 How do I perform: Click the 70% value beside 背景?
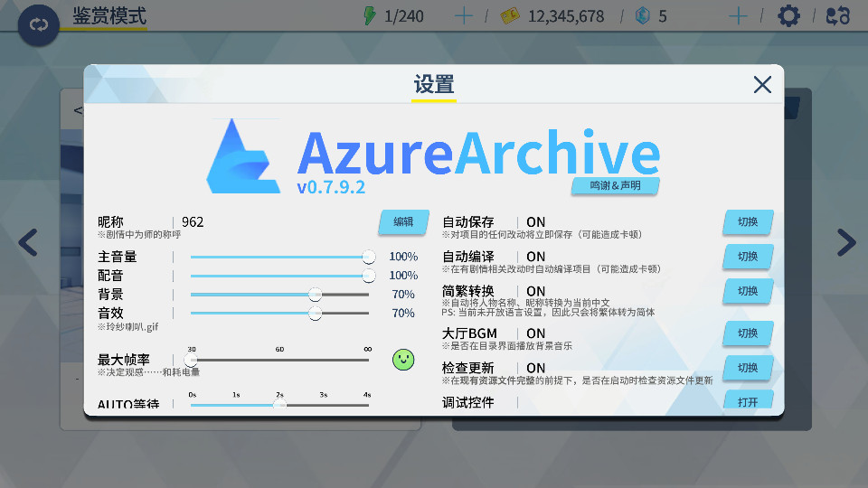click(x=403, y=295)
